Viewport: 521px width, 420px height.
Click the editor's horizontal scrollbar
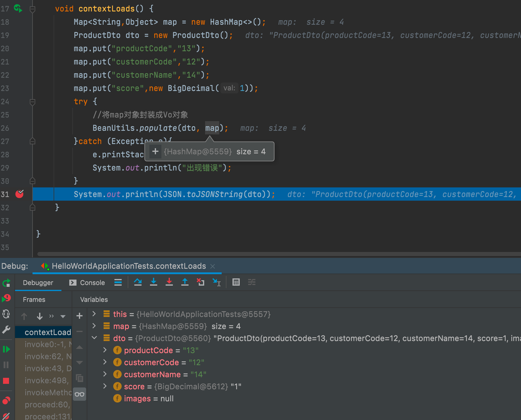pyautogui.click(x=271, y=254)
